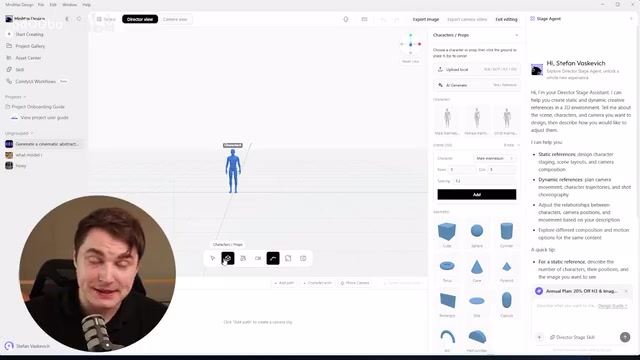Click Exit editing
This screenshot has height=360, width=640.
506,19
